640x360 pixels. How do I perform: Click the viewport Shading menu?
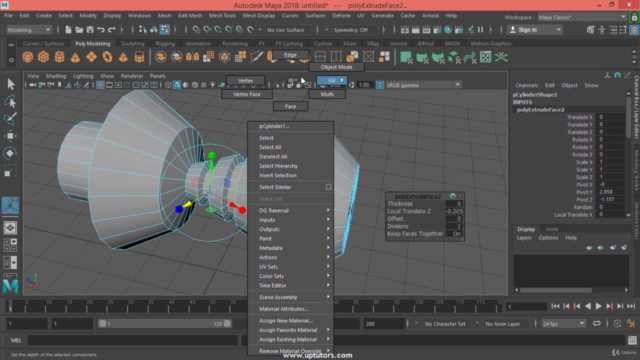coord(56,76)
